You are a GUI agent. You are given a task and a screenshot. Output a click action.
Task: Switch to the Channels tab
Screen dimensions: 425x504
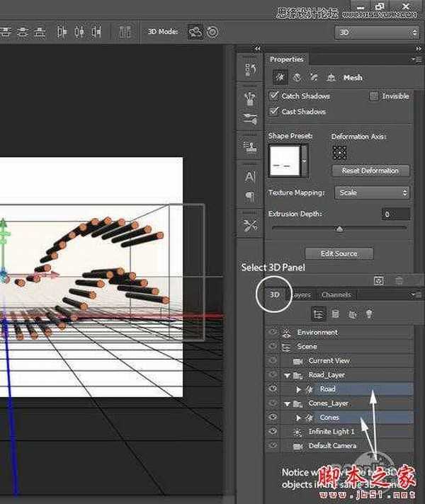(x=336, y=294)
